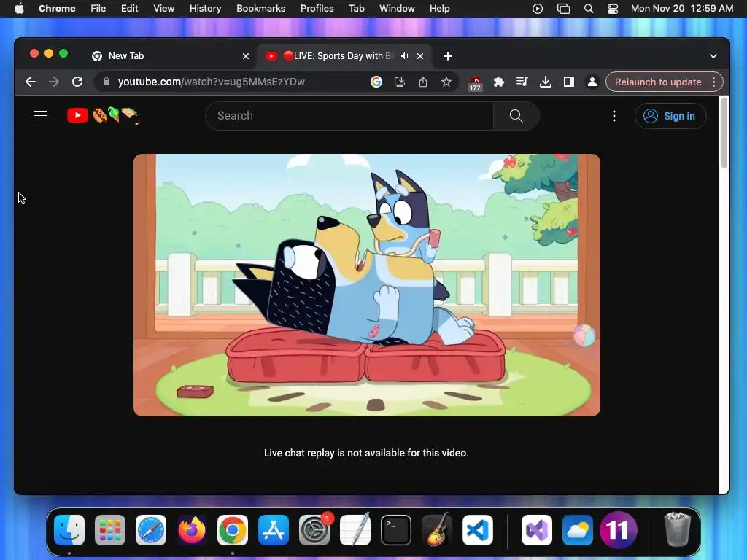Image resolution: width=747 pixels, height=560 pixels.
Task: Open the View menu
Action: [164, 8]
